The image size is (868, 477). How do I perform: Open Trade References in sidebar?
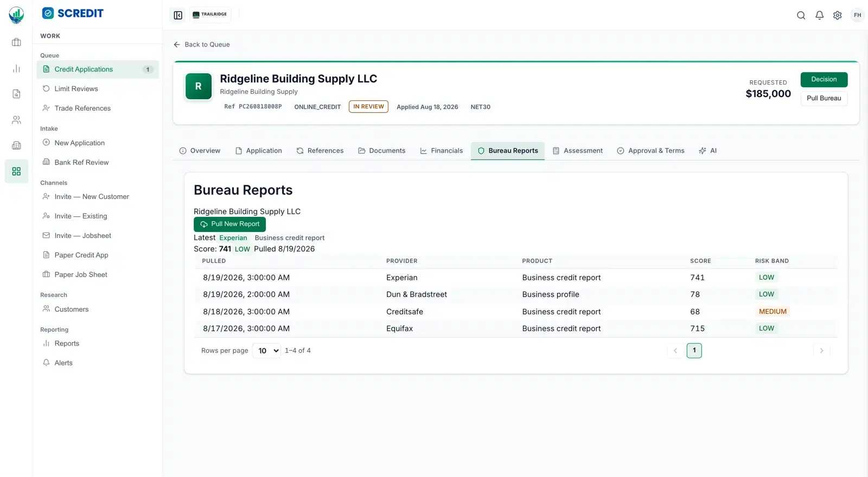point(98,108)
